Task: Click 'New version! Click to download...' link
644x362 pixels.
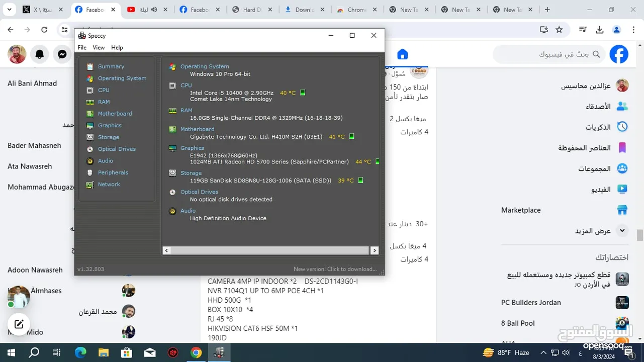Action: [x=335, y=269]
